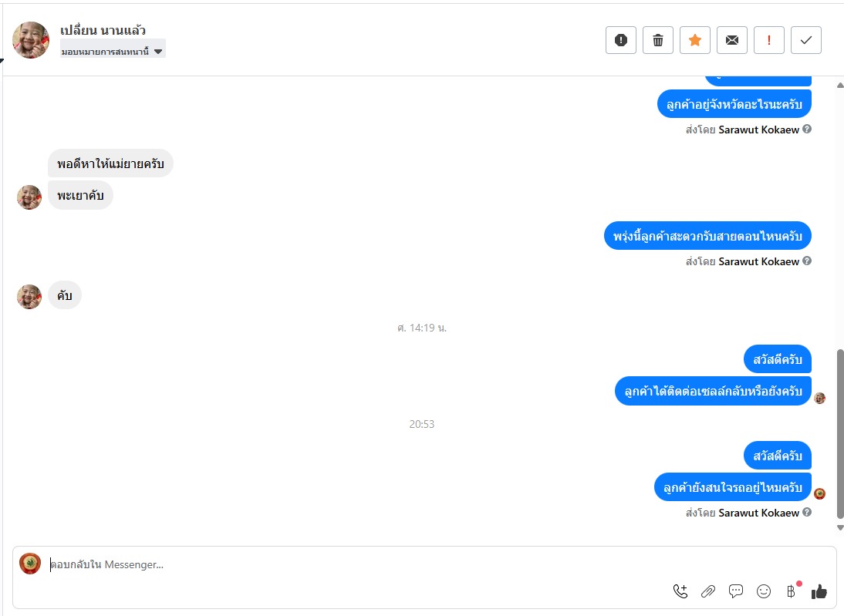Delete conversation using trash can icon
The image size is (844, 616).
coord(658,40)
